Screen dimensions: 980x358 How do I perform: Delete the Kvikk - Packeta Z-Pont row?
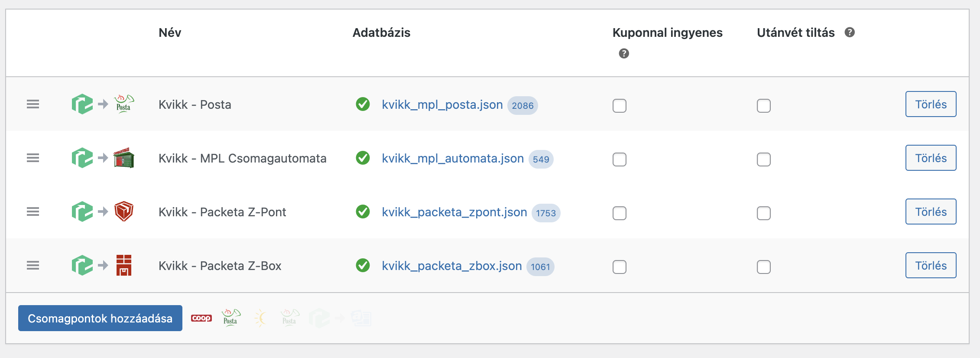(931, 212)
